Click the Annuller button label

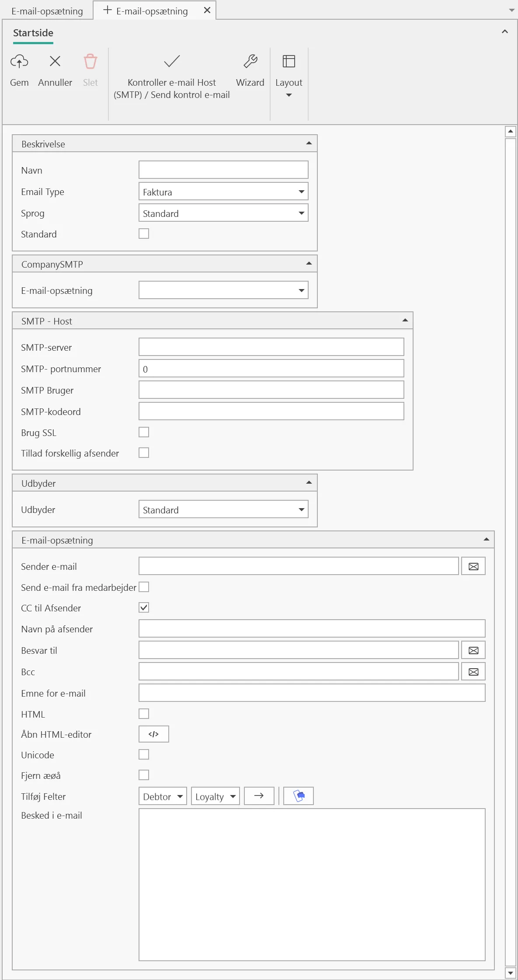click(55, 83)
